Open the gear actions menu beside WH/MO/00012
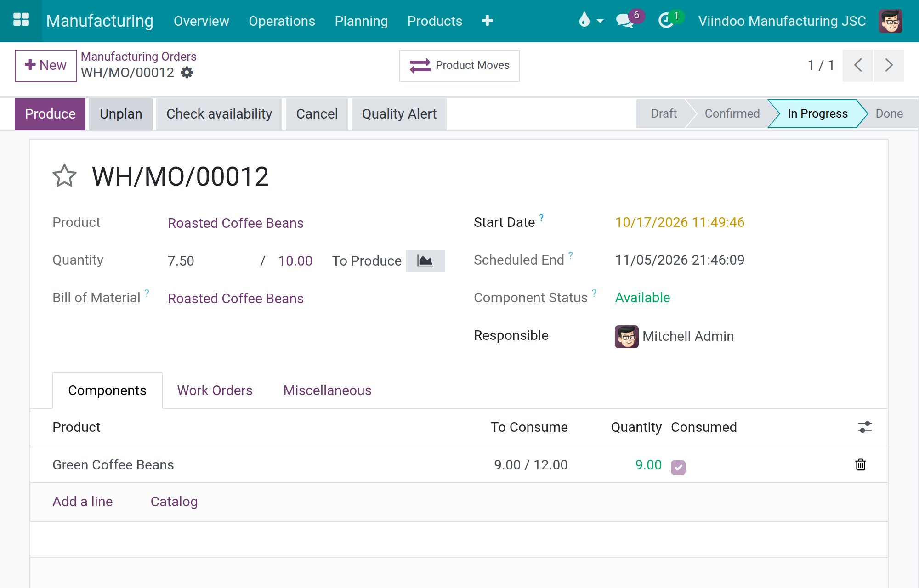This screenshot has width=919, height=588. [x=187, y=73]
